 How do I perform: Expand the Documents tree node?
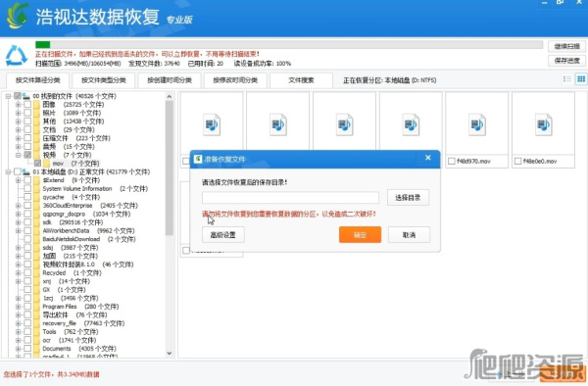pyautogui.click(x=18, y=349)
